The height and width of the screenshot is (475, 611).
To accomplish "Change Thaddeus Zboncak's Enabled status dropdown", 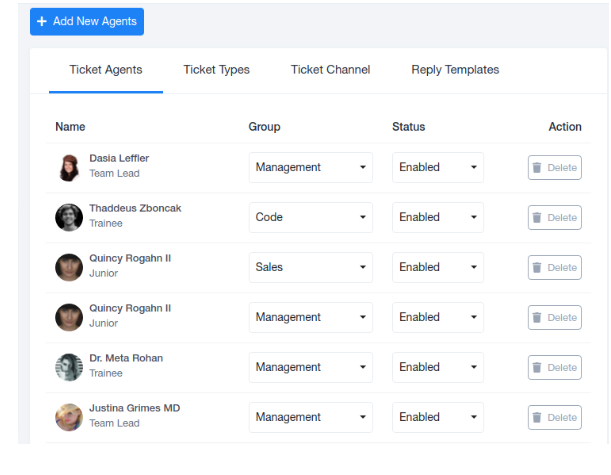I will point(438,217).
